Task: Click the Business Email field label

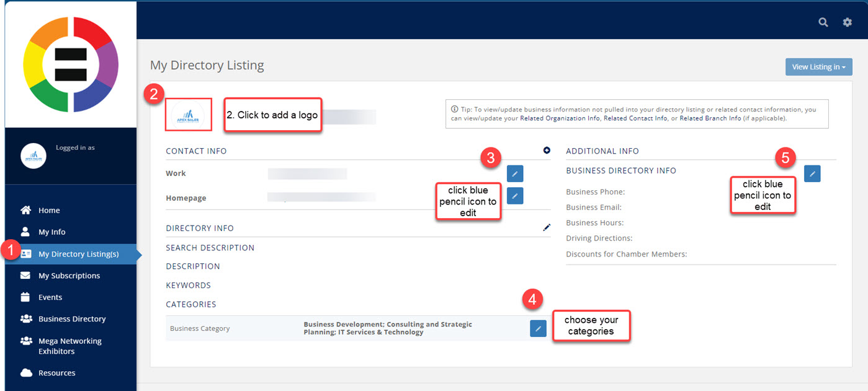Action: [594, 208]
